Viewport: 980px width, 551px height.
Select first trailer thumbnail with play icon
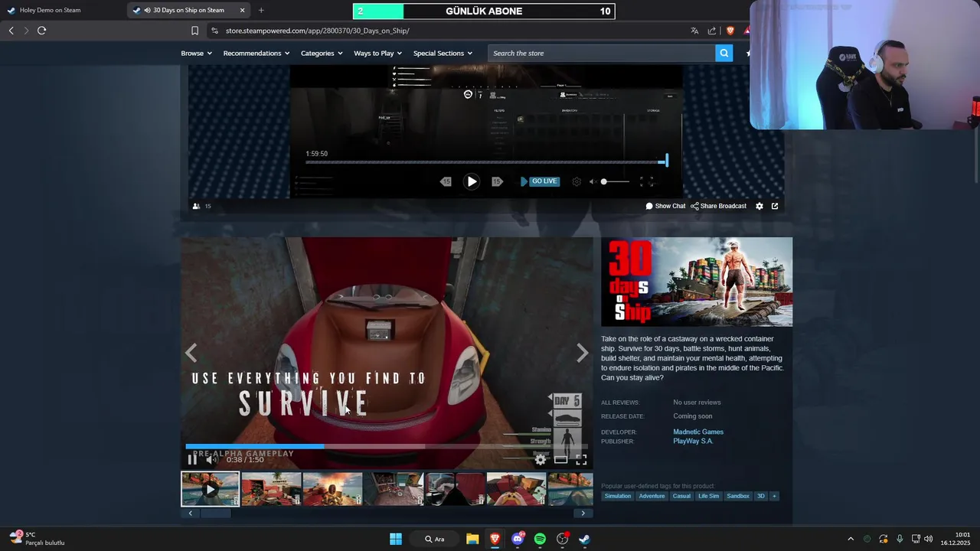[x=210, y=489]
